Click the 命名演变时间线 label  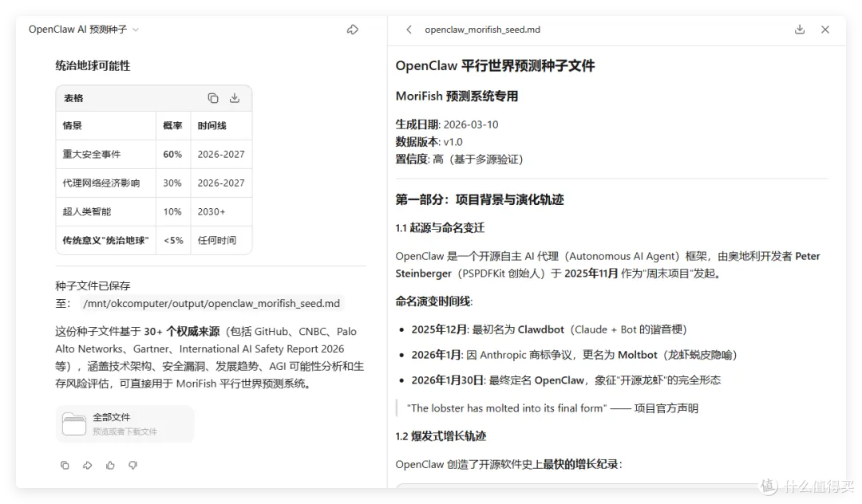[433, 301]
